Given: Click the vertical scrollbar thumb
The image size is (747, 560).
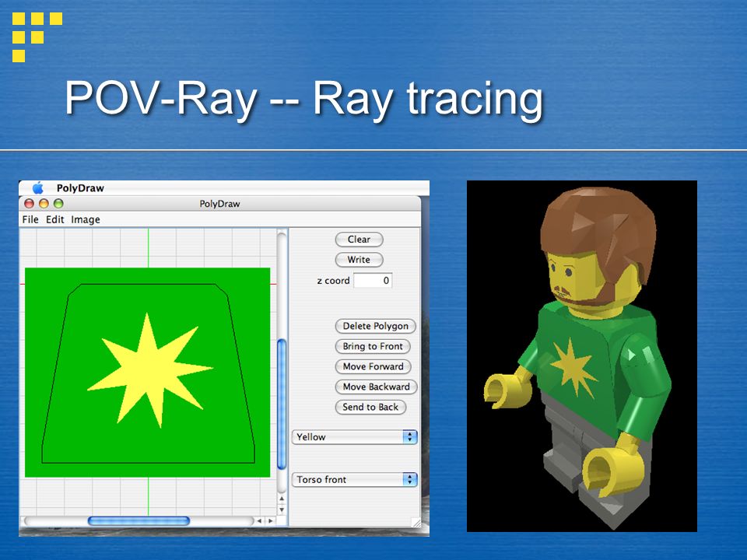Looking at the screenshot, I should coord(282,404).
